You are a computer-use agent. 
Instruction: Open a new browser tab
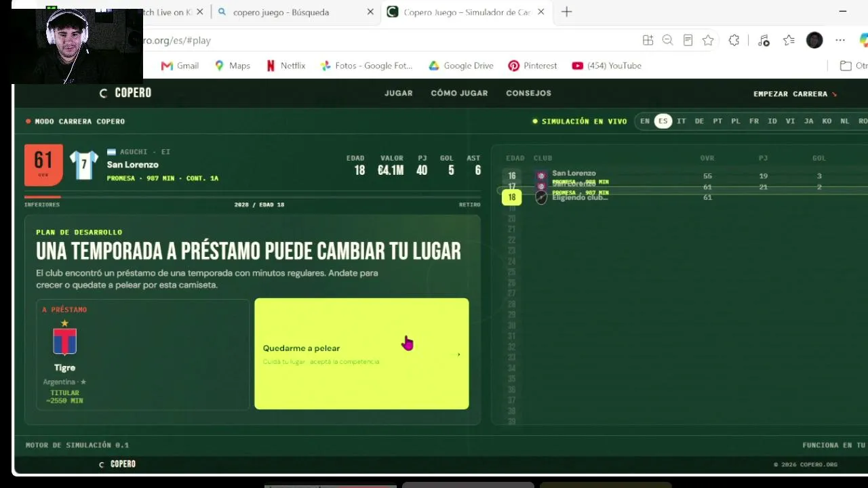tap(567, 12)
